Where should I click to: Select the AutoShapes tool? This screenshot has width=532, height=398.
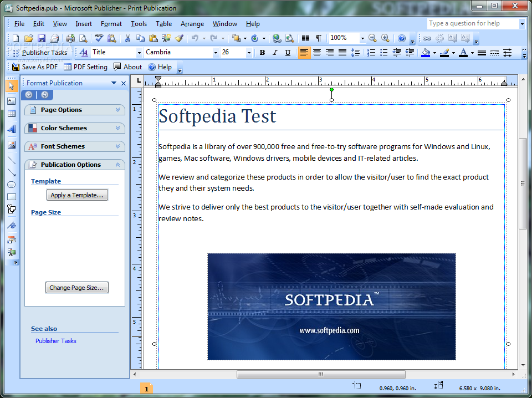12,209
